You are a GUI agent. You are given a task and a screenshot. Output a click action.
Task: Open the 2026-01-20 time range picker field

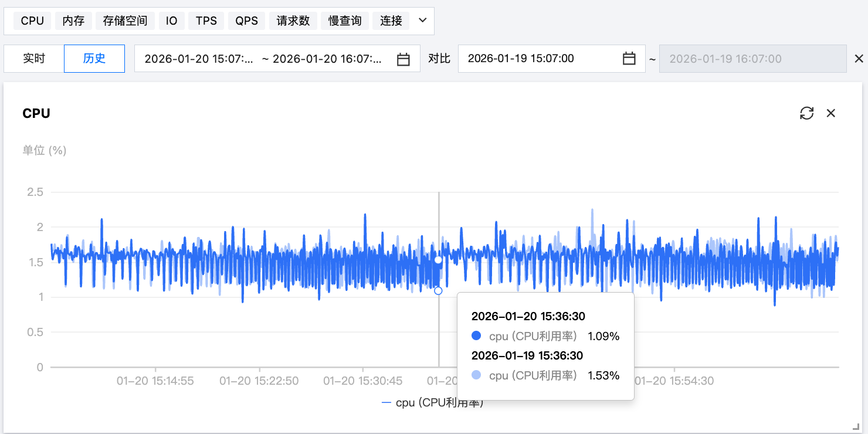[x=277, y=59]
